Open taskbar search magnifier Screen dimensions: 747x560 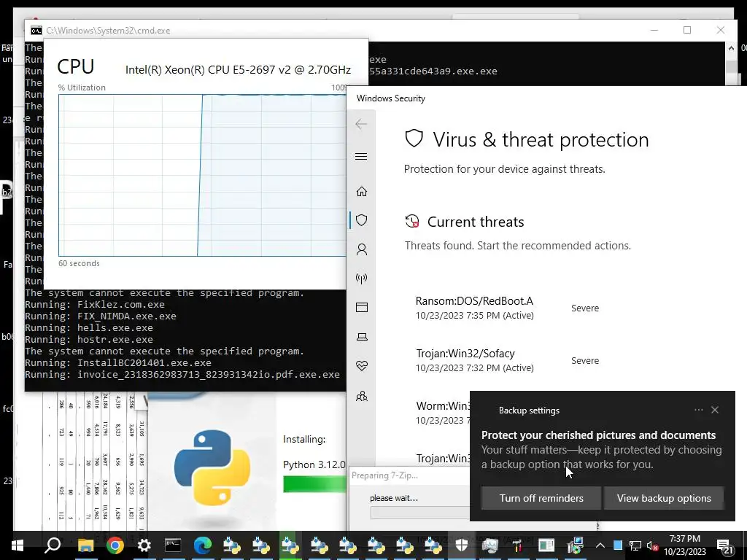tap(53, 545)
